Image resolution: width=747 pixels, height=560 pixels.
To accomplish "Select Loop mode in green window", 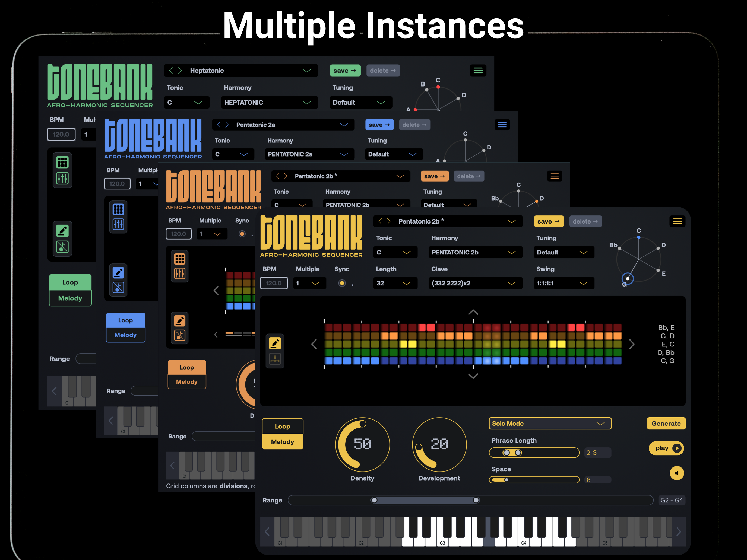I will (70, 282).
